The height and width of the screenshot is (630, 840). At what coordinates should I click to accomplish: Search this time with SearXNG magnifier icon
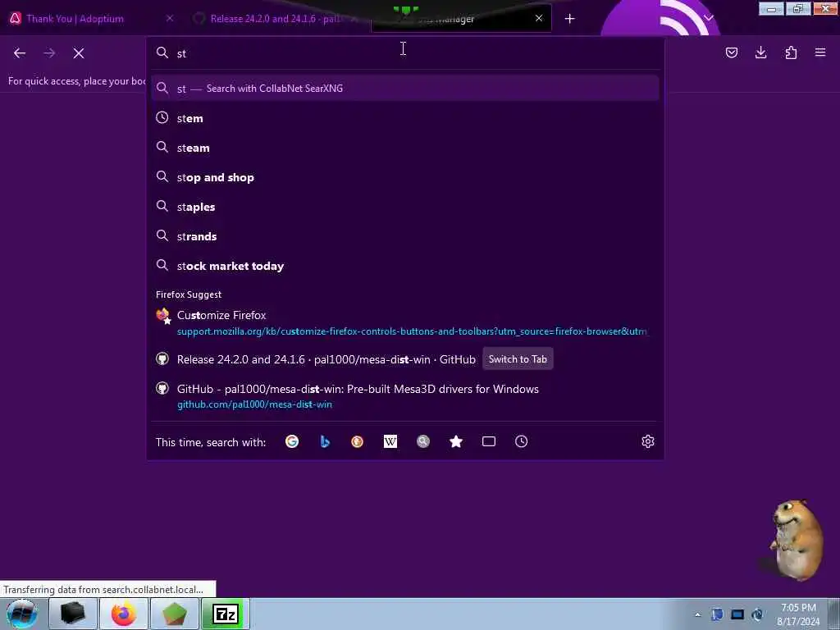point(423,441)
